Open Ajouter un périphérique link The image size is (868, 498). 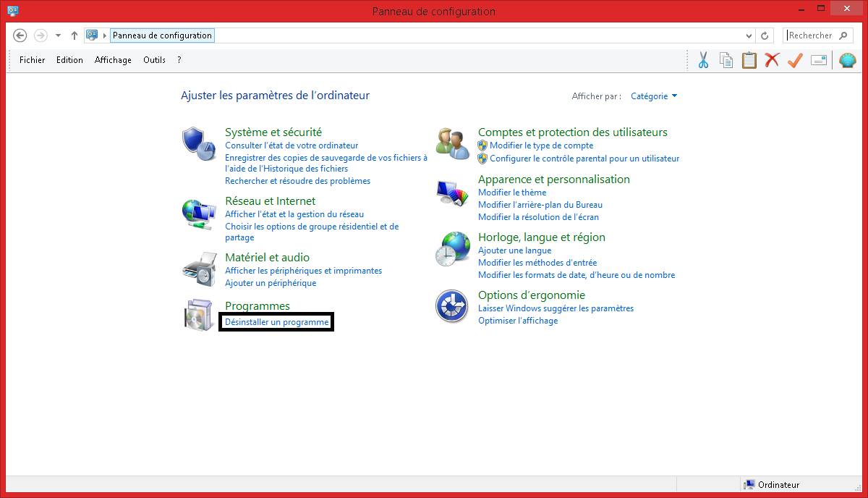(x=271, y=283)
